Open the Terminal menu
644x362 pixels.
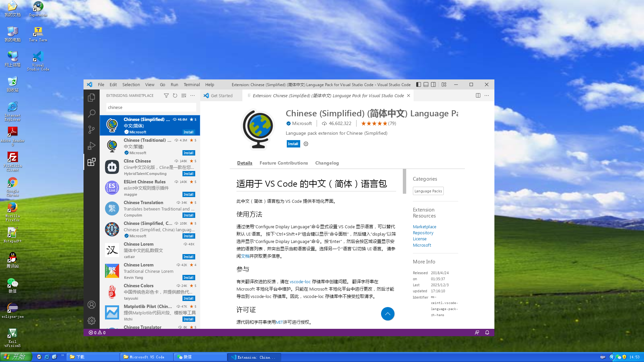pyautogui.click(x=192, y=84)
